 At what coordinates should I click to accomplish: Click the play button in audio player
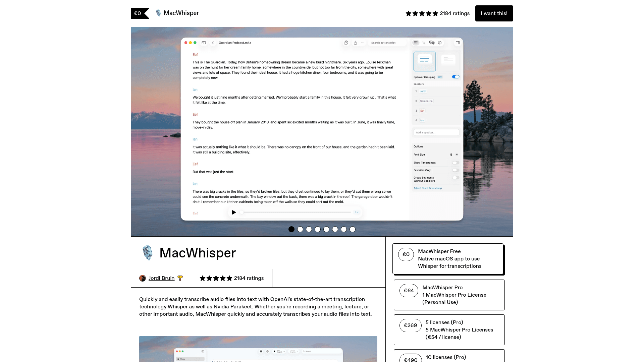click(234, 212)
